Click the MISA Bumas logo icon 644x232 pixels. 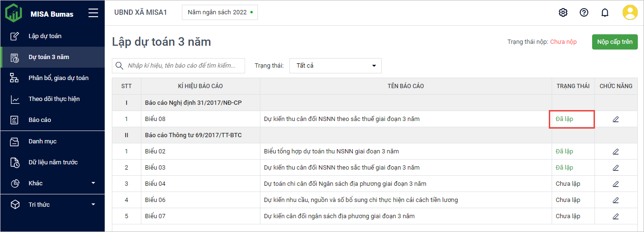pos(13,13)
